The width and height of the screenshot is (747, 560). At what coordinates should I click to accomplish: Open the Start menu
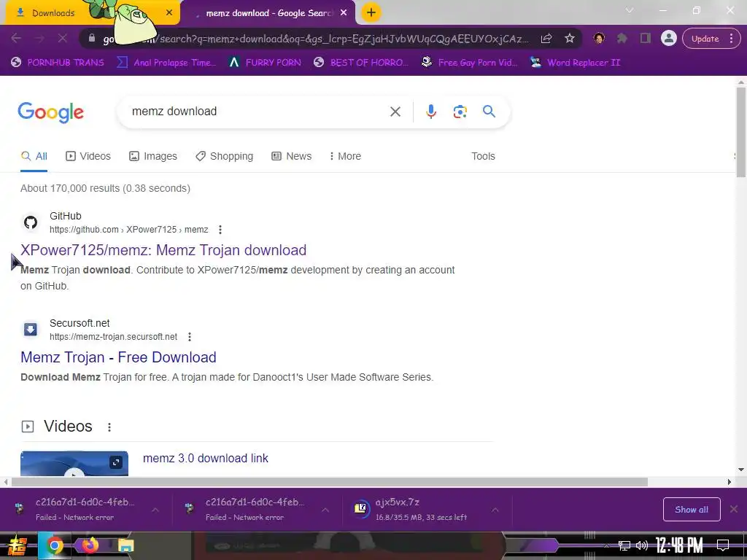(x=18, y=545)
